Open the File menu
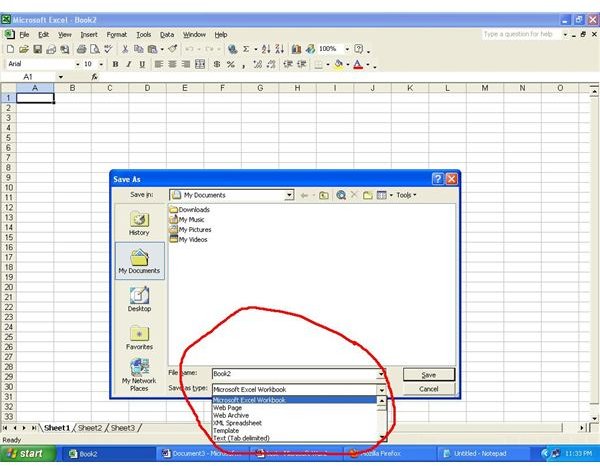The height and width of the screenshot is (466, 600). click(x=24, y=34)
